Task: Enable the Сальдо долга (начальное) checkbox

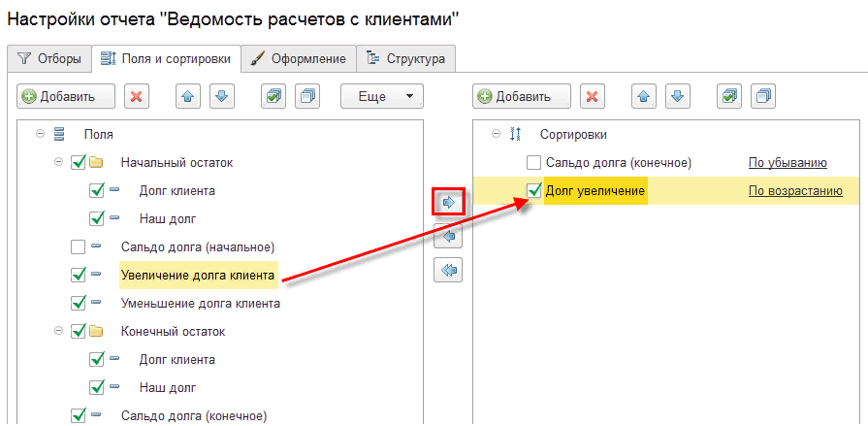Action: [79, 246]
